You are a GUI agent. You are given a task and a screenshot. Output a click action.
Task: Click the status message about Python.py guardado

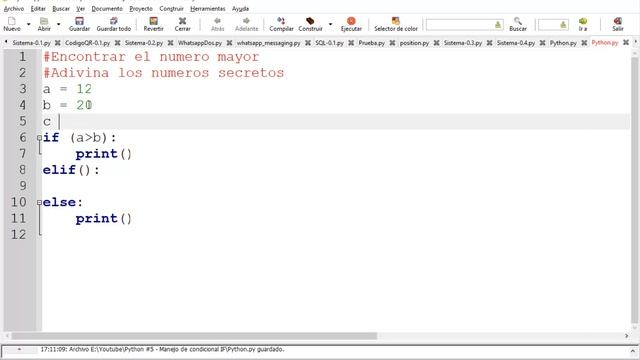162,349
